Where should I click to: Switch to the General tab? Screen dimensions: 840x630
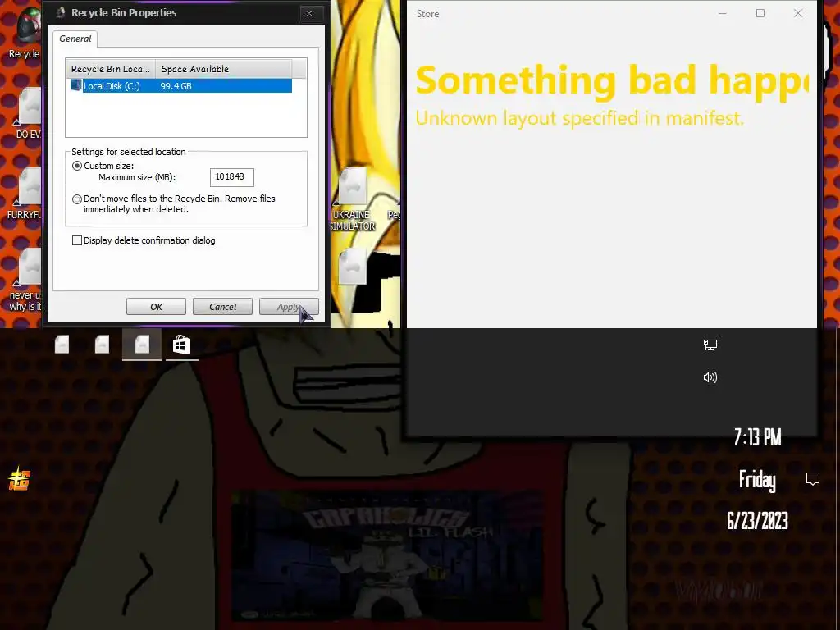(75, 39)
